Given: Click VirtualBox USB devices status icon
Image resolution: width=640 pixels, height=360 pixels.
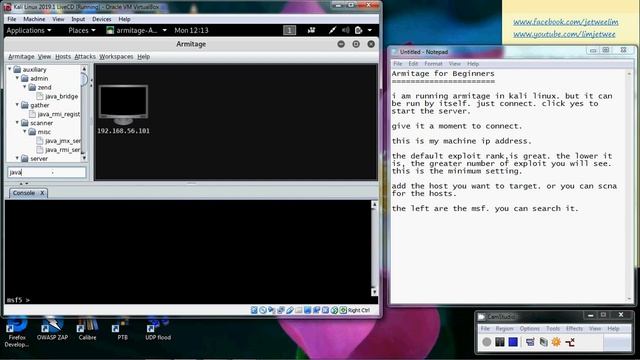Looking at the screenshot, I should [290, 310].
